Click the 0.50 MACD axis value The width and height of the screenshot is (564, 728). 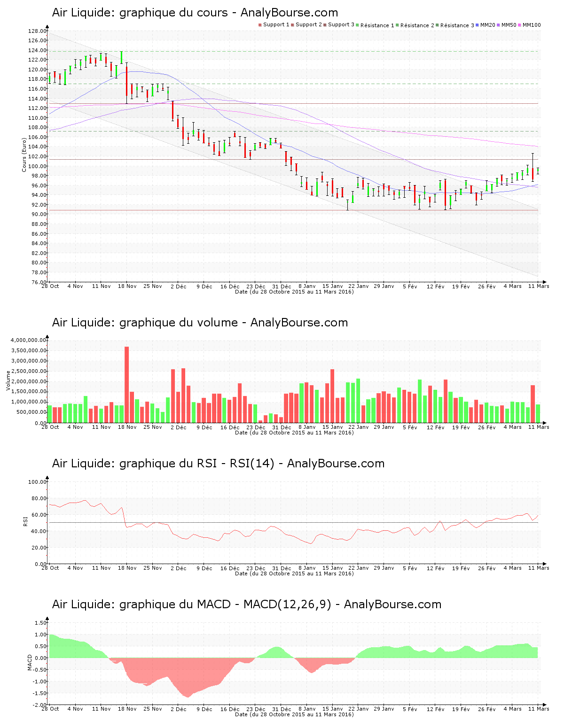[x=40, y=646]
